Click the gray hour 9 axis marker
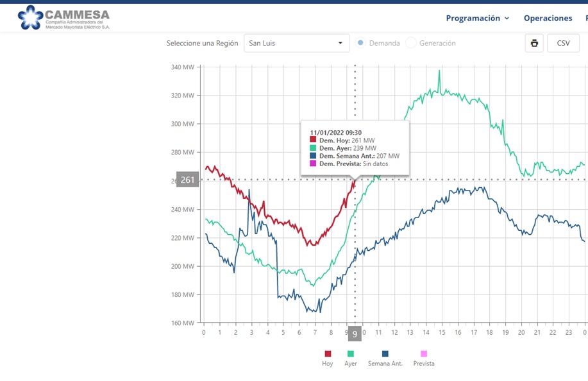 pyautogui.click(x=355, y=334)
